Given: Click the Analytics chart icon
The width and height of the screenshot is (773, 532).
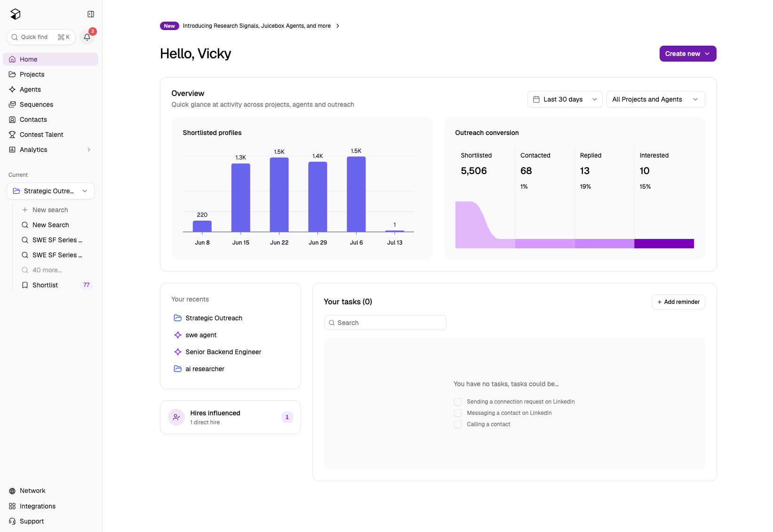Looking at the screenshot, I should pos(12,150).
